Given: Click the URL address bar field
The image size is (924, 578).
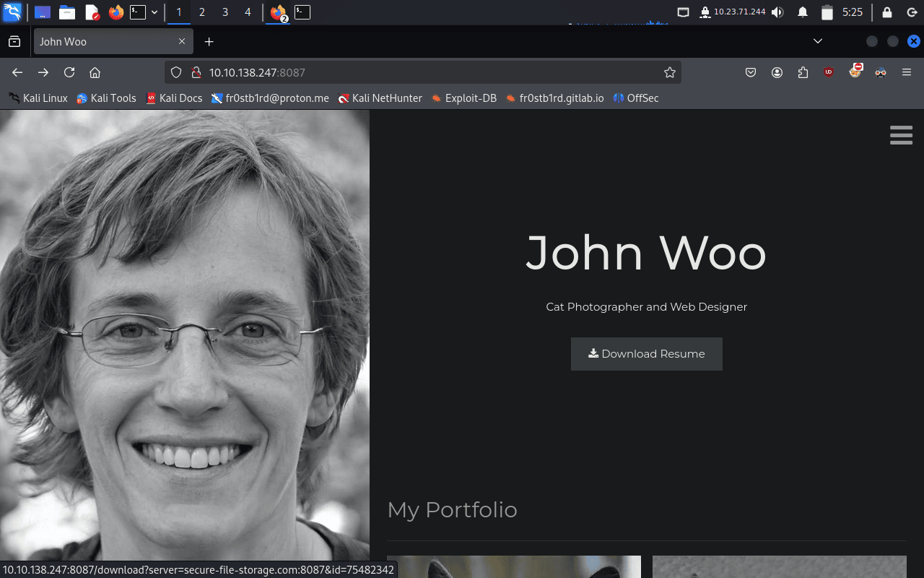Looking at the screenshot, I should click(x=433, y=72).
